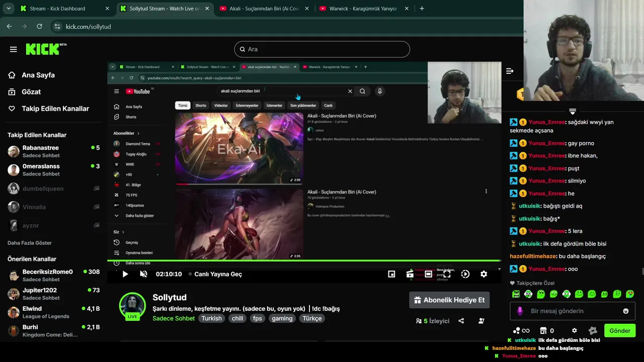The width and height of the screenshot is (644, 362).
Task: Open Rabanastree followed channel
Action: 53,151
